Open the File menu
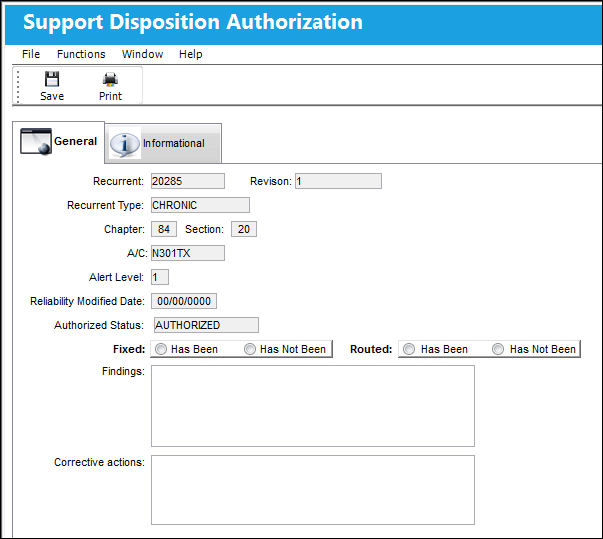 point(31,54)
